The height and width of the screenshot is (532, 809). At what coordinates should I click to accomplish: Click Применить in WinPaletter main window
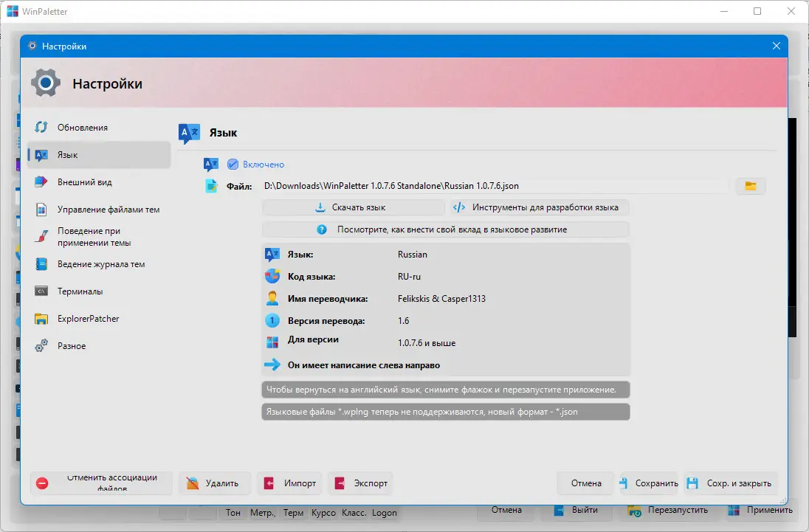pos(760,511)
